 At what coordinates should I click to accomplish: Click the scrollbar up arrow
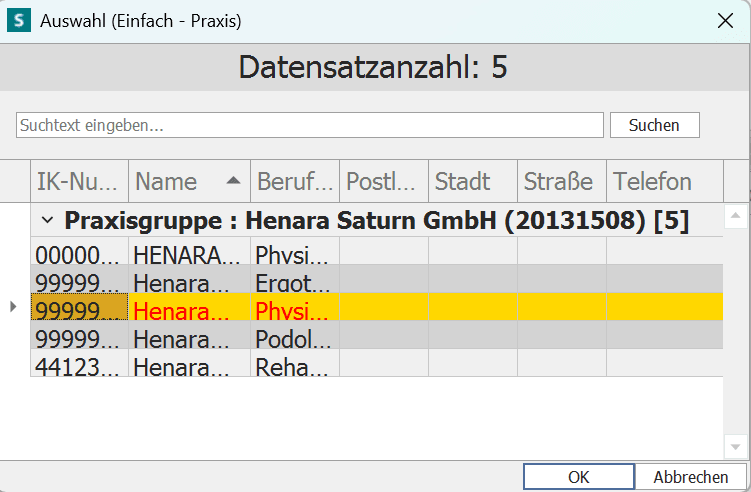tap(735, 216)
